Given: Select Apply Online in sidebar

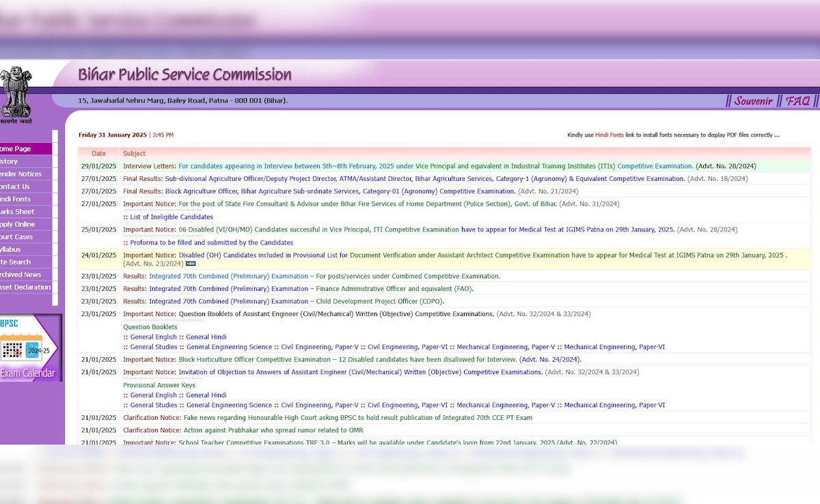Looking at the screenshot, I should (17, 224).
